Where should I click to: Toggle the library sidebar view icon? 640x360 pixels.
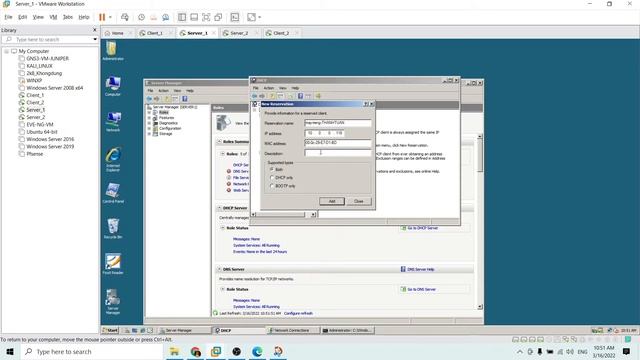click(182, 17)
